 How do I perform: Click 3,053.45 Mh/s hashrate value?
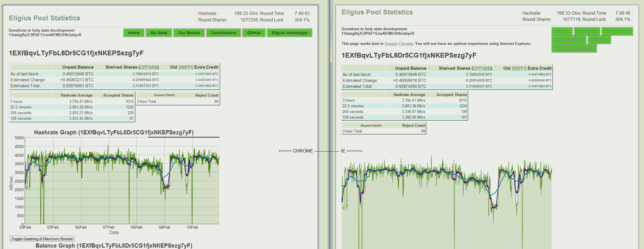(x=81, y=118)
